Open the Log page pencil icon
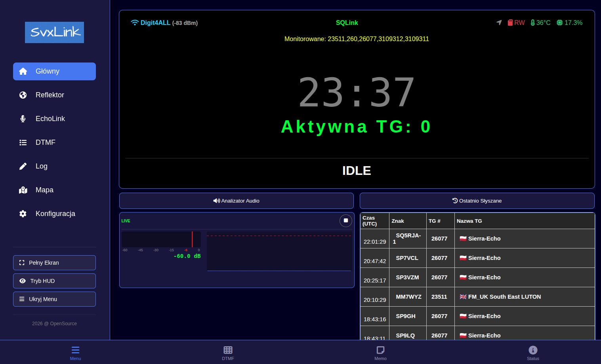The width and height of the screenshot is (601, 364). click(23, 166)
